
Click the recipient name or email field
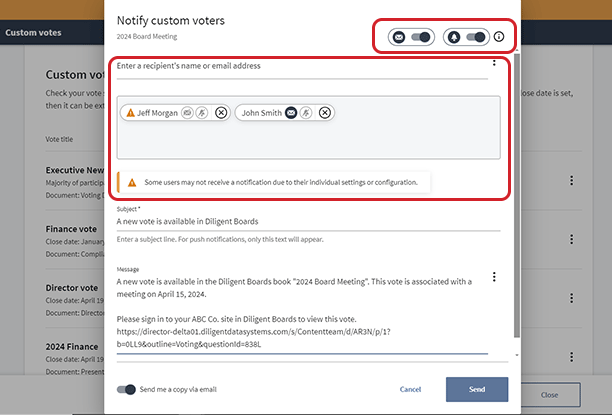300,66
